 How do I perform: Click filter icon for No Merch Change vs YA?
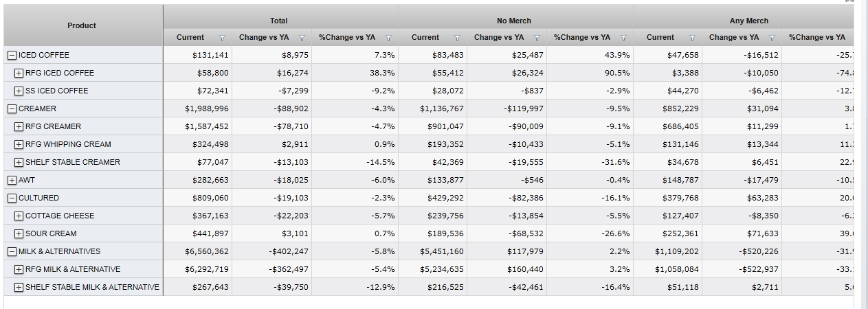(537, 38)
